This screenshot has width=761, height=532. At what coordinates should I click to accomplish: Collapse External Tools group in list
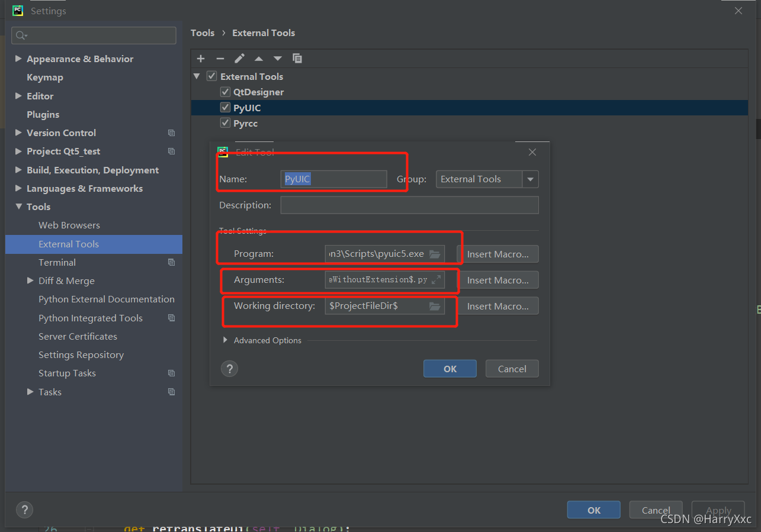197,76
